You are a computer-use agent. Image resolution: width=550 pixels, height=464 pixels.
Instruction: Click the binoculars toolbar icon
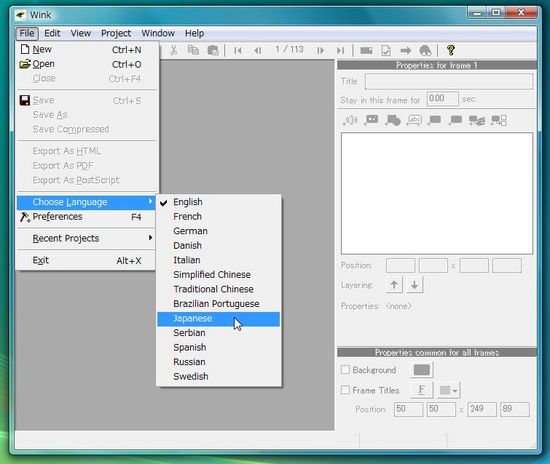tap(425, 51)
